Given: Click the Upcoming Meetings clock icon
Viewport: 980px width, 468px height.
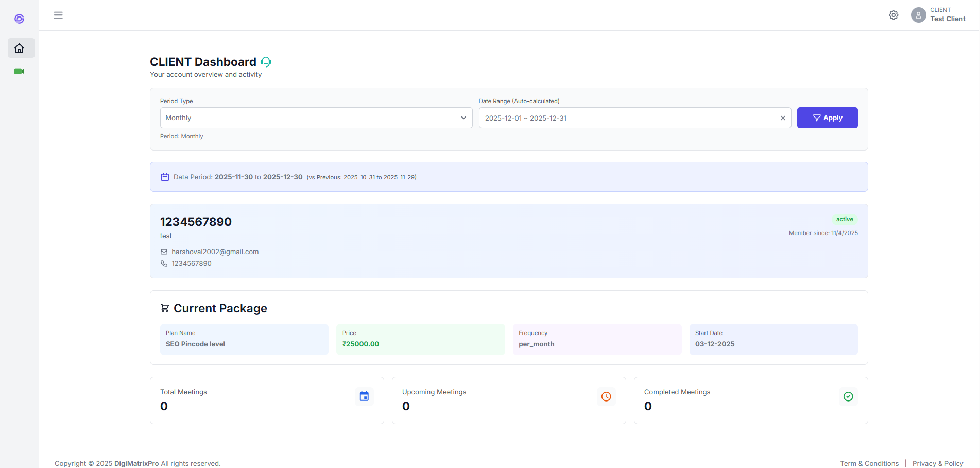Looking at the screenshot, I should (606, 396).
